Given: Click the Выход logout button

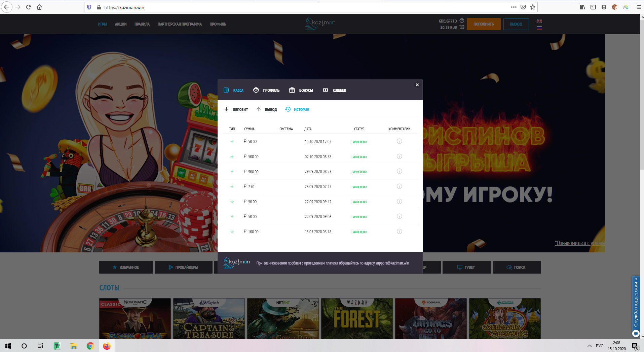Looking at the screenshot, I should (x=516, y=24).
